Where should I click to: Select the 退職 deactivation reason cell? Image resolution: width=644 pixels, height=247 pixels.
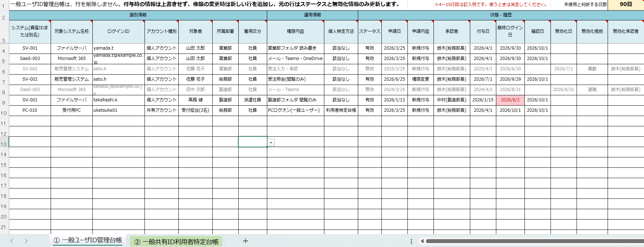click(592, 90)
